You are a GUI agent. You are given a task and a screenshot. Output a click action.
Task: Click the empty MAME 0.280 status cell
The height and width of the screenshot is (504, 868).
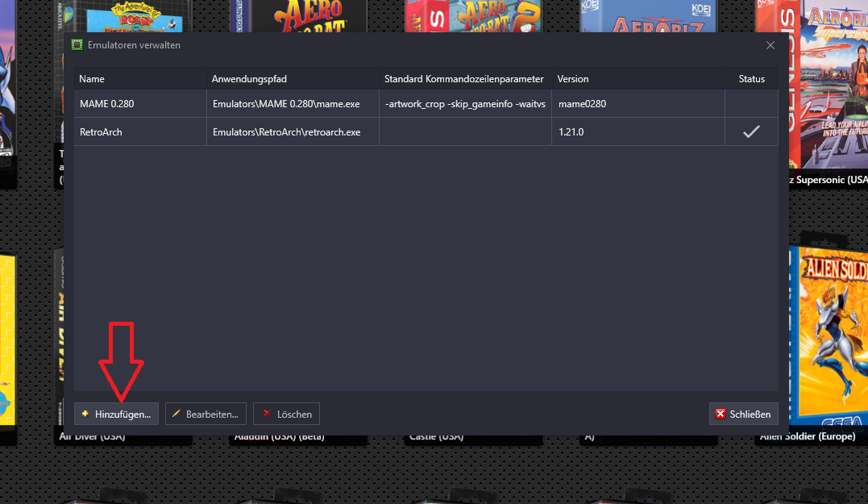coord(751,104)
